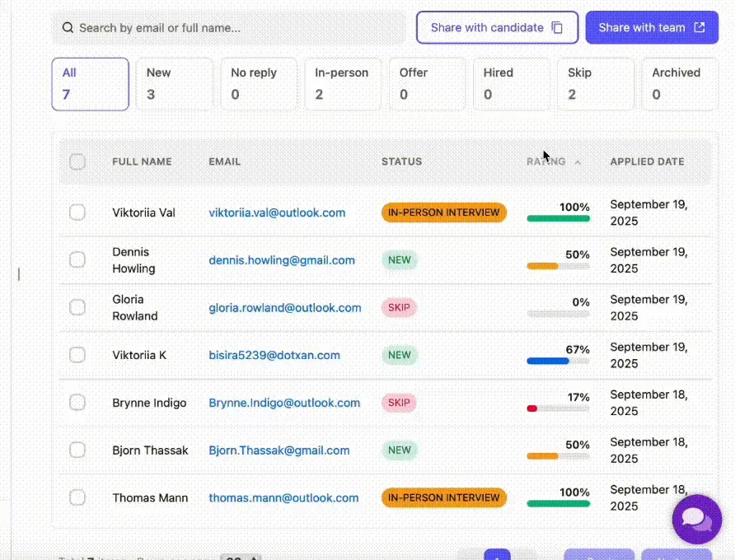Check Viktoriia Val's row checkbox
Viewport: 735px width, 560px height.
[77, 212]
